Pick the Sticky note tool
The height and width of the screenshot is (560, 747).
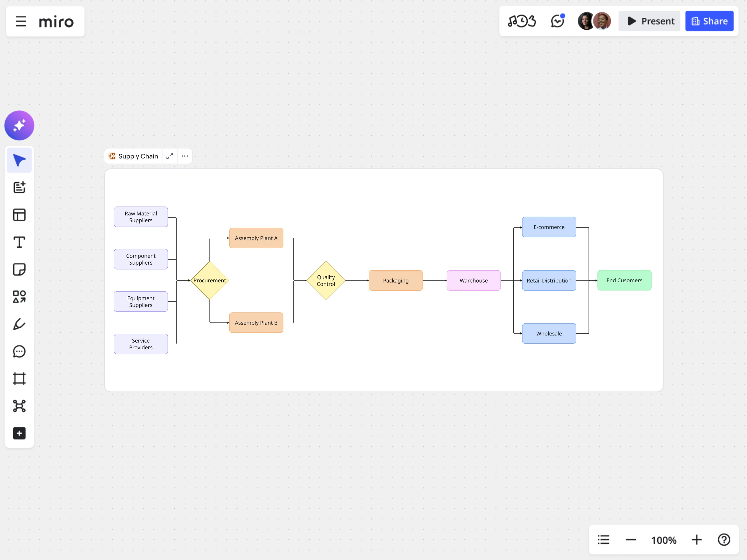click(x=19, y=269)
